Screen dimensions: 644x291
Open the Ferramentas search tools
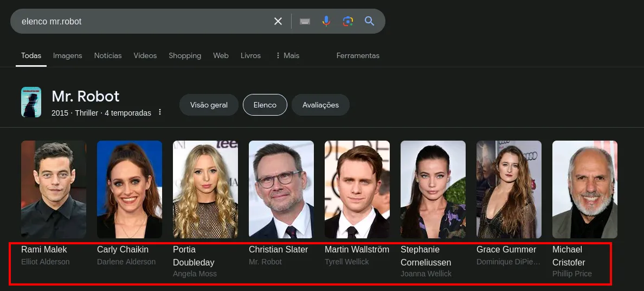[x=358, y=55]
